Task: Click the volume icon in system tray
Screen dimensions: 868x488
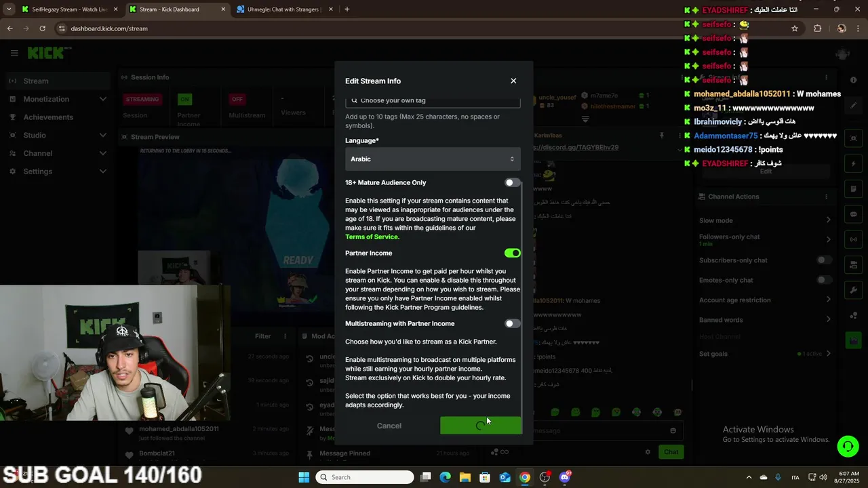Action: pos(825,477)
